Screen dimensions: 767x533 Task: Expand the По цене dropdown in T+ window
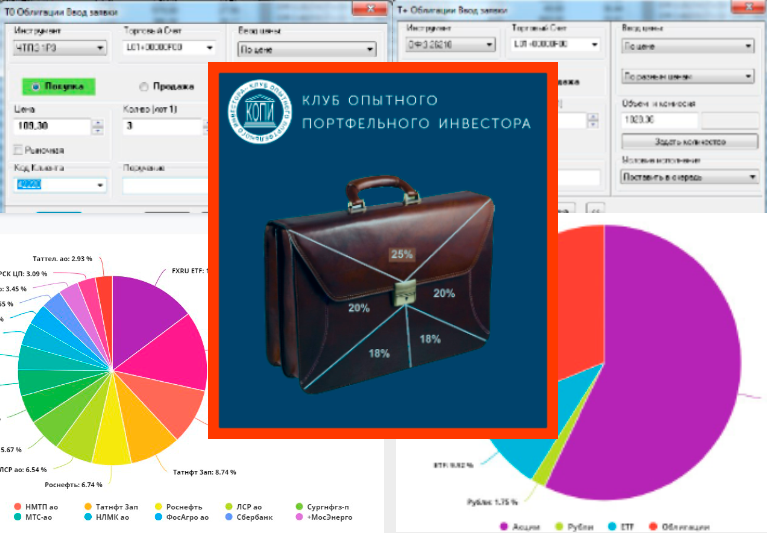687,46
